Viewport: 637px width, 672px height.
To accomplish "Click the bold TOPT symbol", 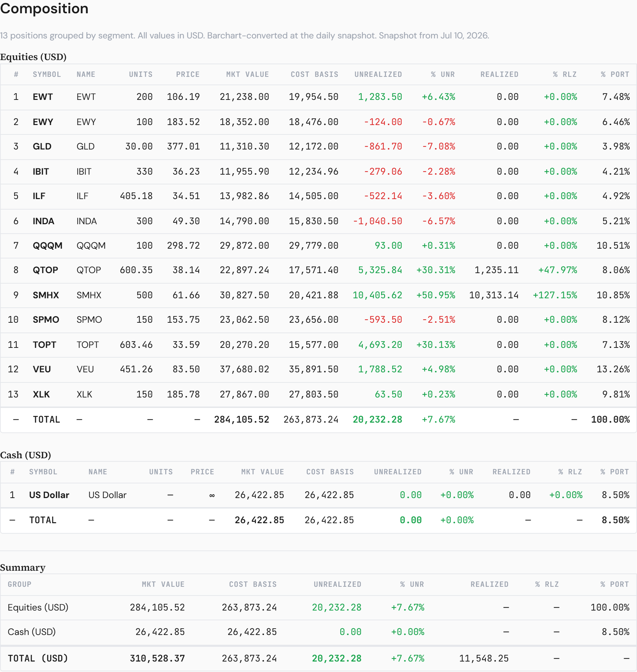I will click(44, 345).
